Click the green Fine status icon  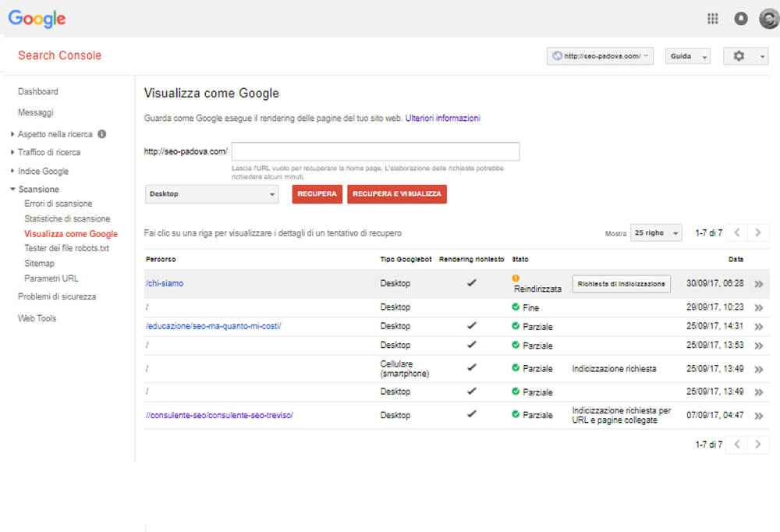point(516,307)
